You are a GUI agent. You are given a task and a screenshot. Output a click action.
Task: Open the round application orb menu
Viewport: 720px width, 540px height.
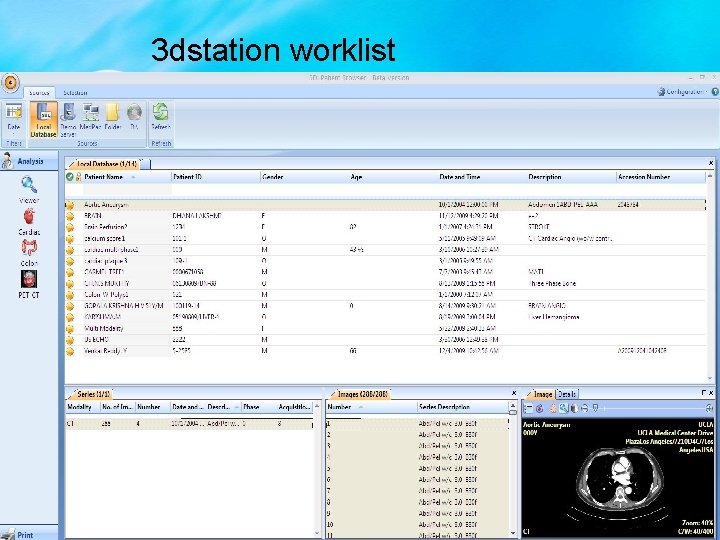coord(11,83)
